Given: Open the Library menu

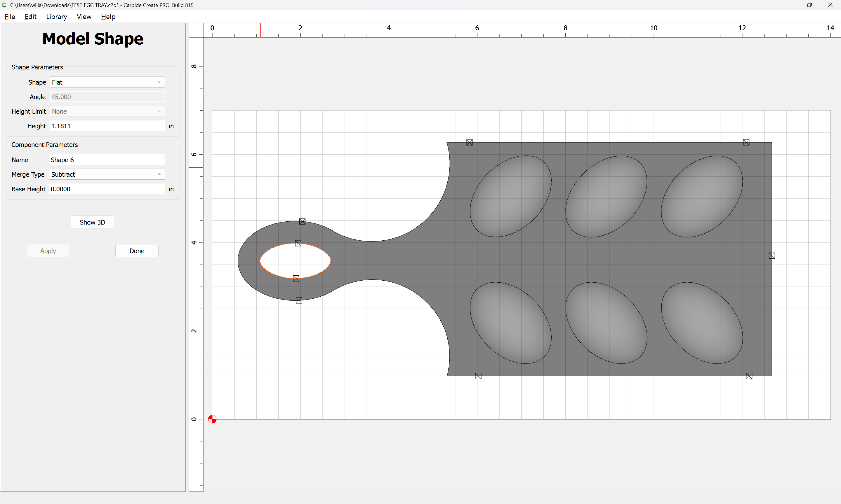Looking at the screenshot, I should (56, 17).
